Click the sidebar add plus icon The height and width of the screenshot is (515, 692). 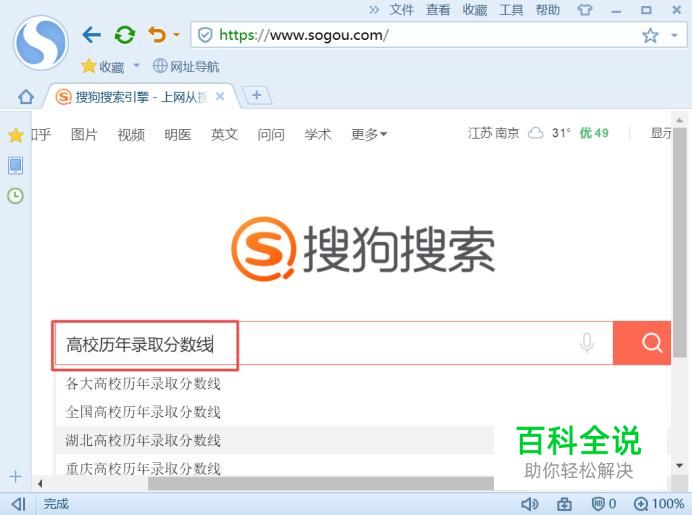click(15, 477)
